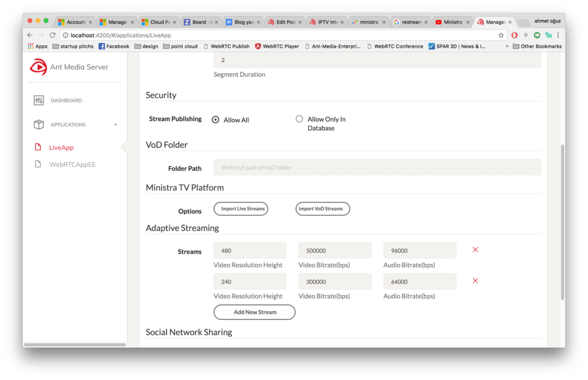Switch to the IPTV tab
The height and width of the screenshot is (380, 588).
click(327, 22)
